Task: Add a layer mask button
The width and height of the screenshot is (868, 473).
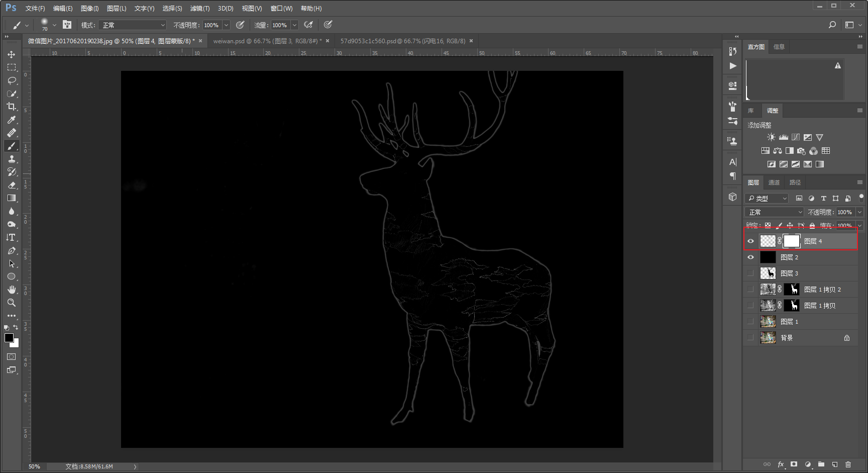Action: pyautogui.click(x=794, y=464)
